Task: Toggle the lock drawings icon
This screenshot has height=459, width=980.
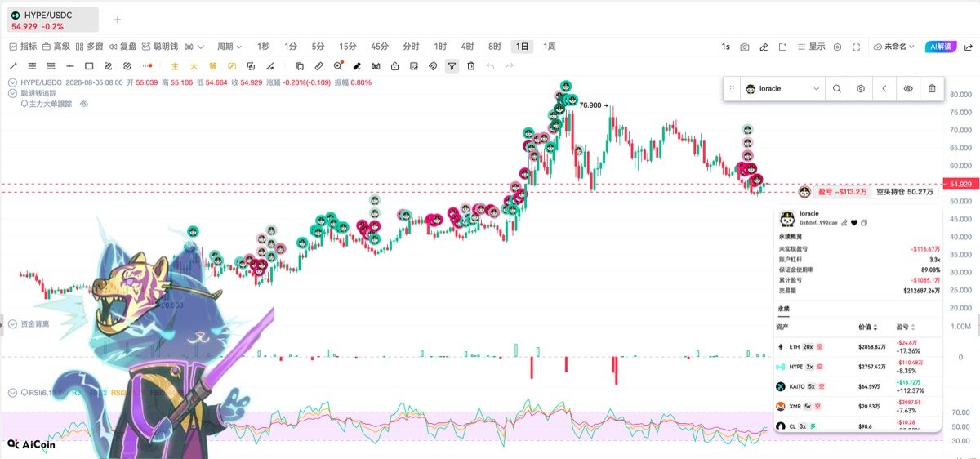Action: (395, 65)
